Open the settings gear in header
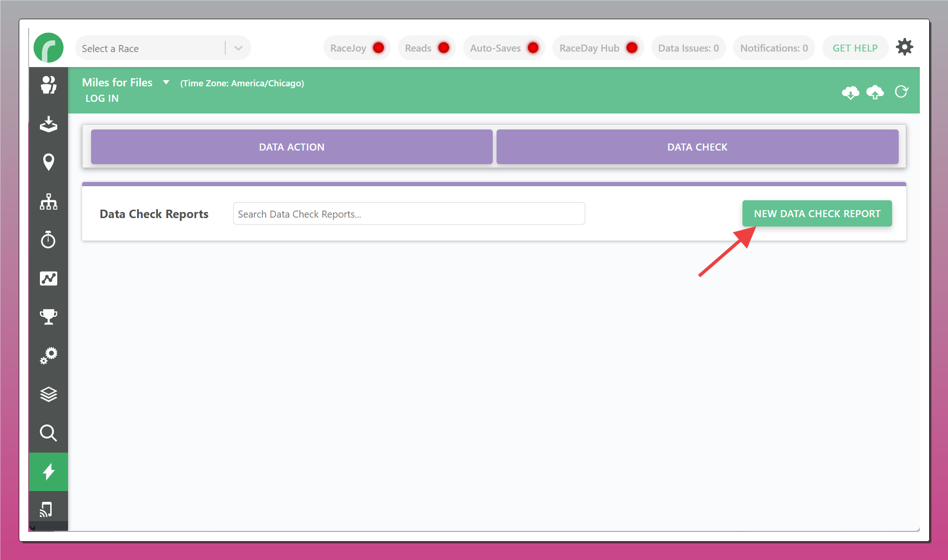Screen dimensions: 948x560 (904, 47)
